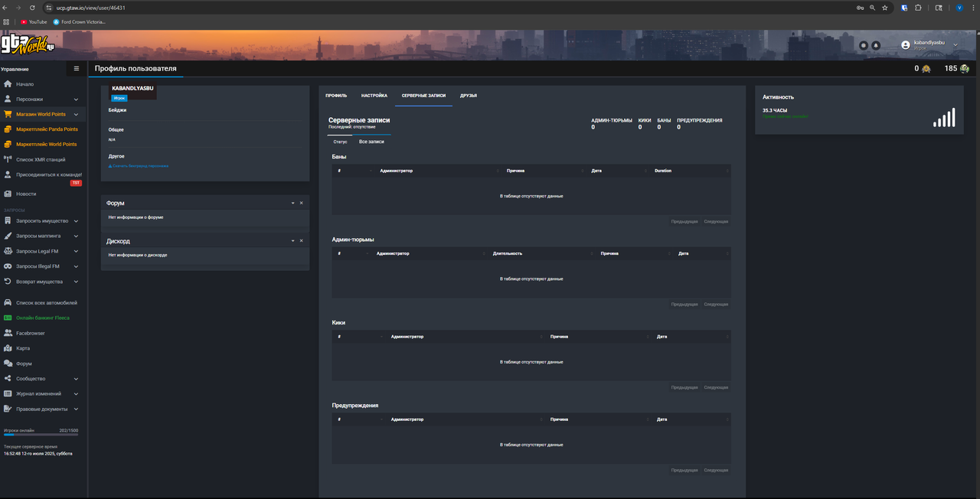The width and height of the screenshot is (980, 499).
Task: Open the Форум chat bubbles icon
Action: click(8, 364)
